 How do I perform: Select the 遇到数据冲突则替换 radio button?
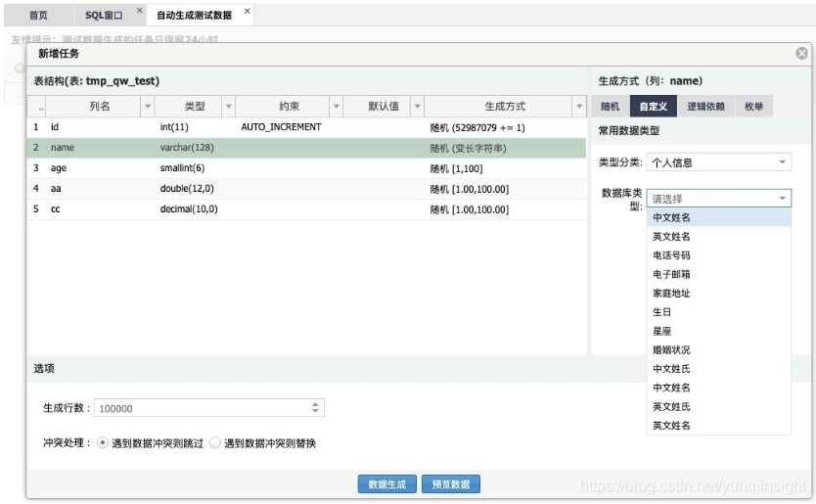pyautogui.click(x=215, y=442)
